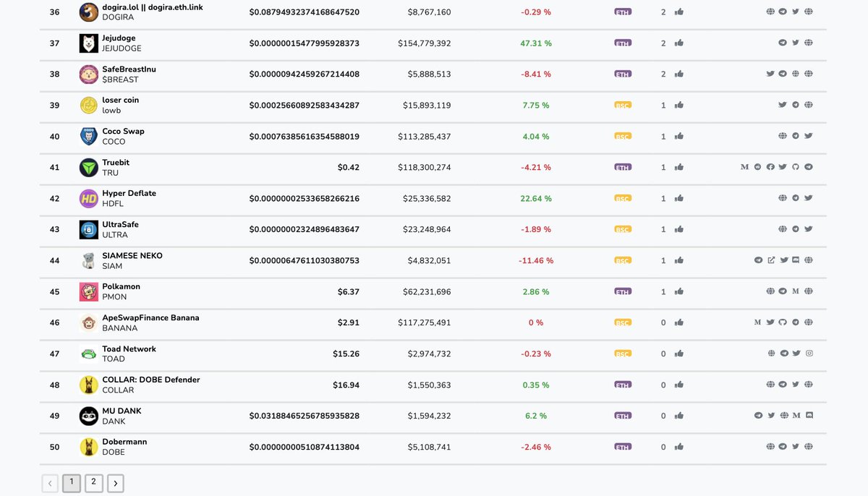Screen dimensions: 868x496
Task: Click the Coco Swap logo thumbnail
Action: point(88,137)
